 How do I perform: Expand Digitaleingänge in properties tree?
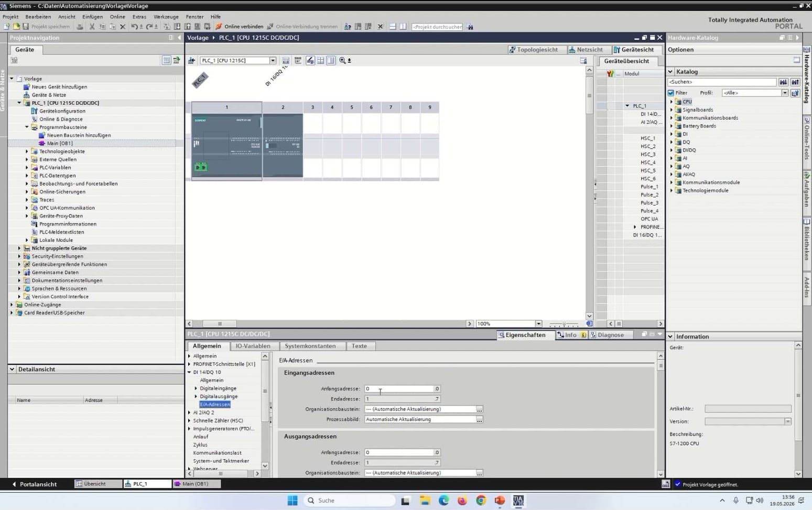196,388
